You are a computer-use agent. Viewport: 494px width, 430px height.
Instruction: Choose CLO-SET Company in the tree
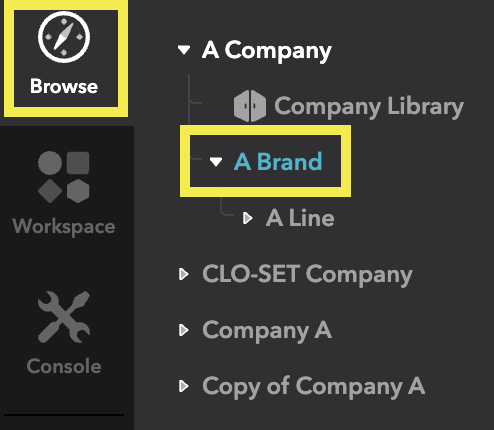(x=307, y=275)
